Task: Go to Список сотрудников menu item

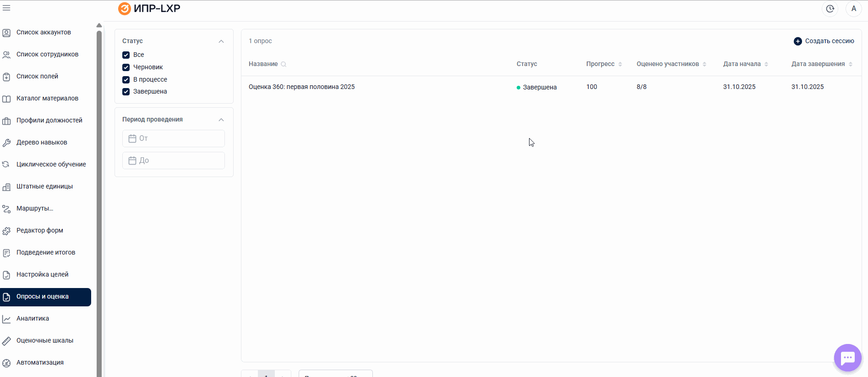Action: click(x=47, y=54)
